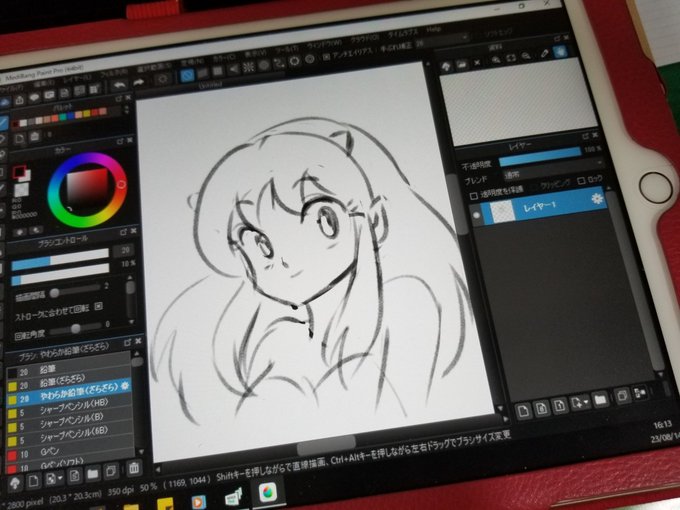Image resolution: width=680 pixels, height=510 pixels.
Task: Open the 手ぶれ補正 value dropdown
Action: coord(442,41)
